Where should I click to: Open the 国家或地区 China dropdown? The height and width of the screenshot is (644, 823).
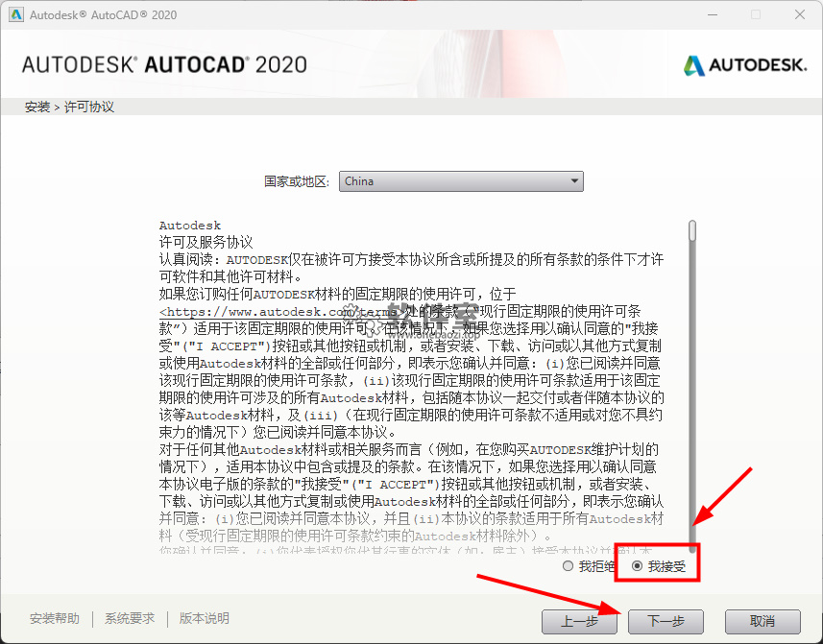click(x=461, y=181)
